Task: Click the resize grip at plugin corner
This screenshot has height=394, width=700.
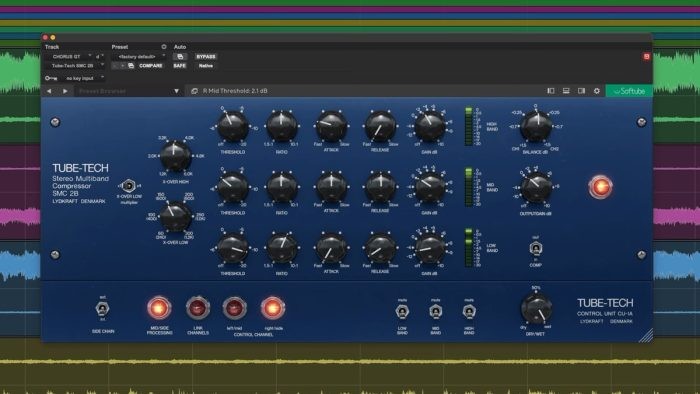Action: pos(646,335)
